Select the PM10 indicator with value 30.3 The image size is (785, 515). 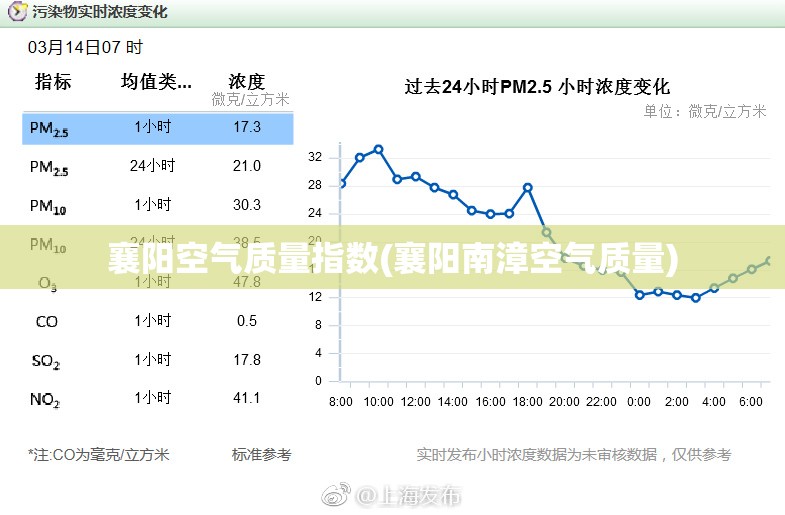point(48,207)
